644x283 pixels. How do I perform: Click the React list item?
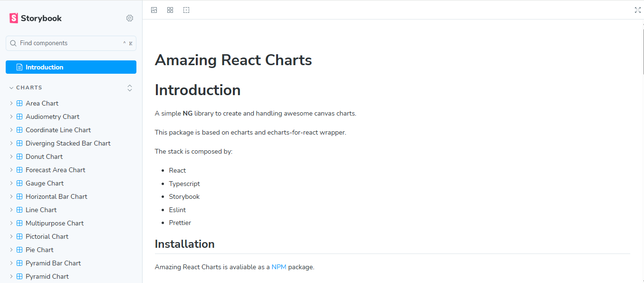(178, 170)
